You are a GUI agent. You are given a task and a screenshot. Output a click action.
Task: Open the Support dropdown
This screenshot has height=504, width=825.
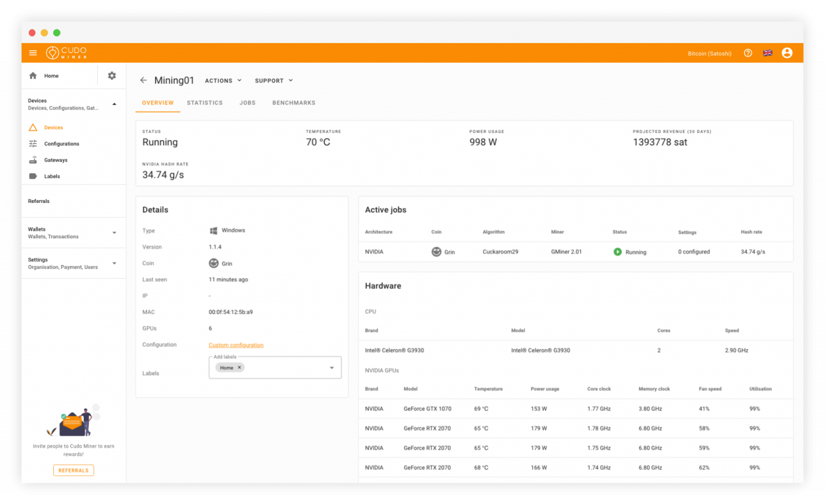pos(273,81)
